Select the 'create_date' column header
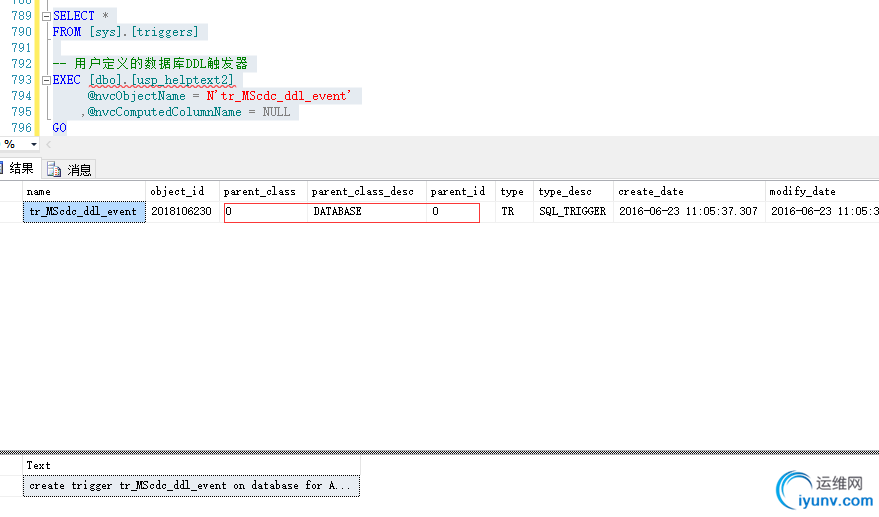Screen dimensions: 879x517 690,192
